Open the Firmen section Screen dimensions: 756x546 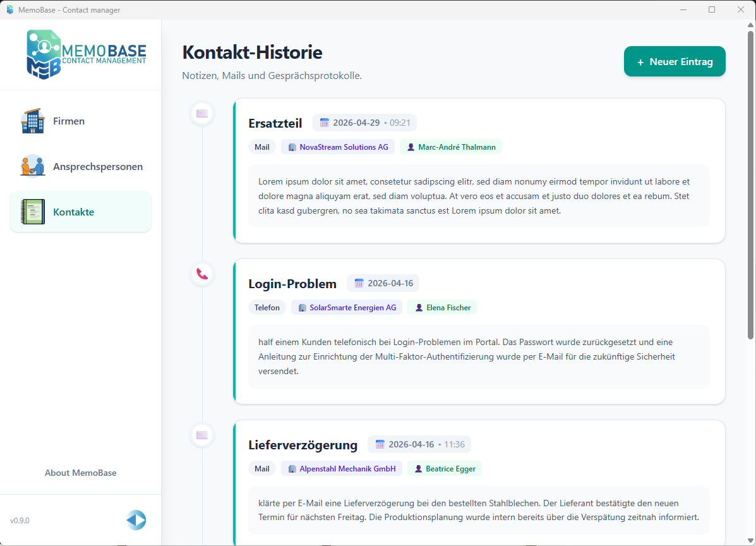[80, 121]
